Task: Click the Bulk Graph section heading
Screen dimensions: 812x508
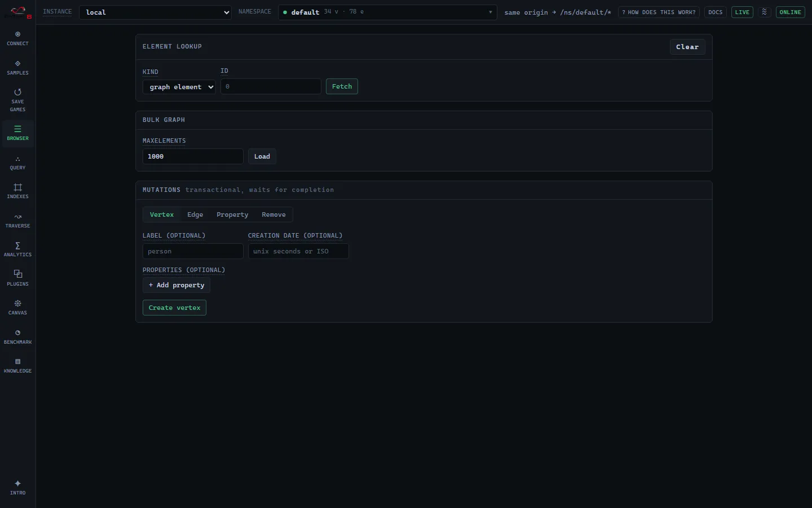Action: pos(164,120)
